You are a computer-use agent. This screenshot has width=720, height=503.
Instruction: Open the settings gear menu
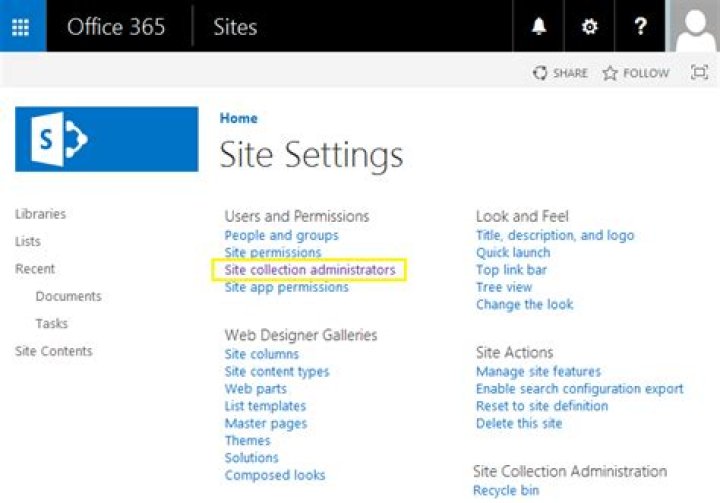tap(589, 26)
